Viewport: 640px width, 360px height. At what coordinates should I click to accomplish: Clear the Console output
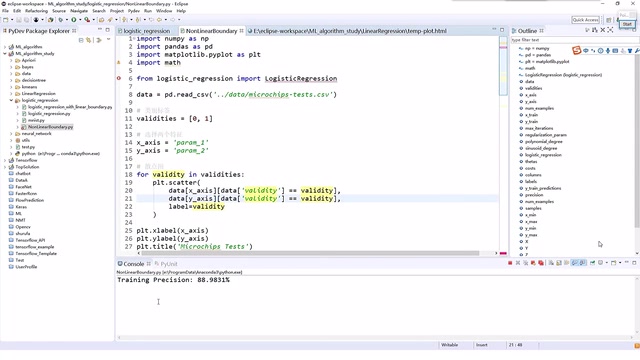coord(551,263)
